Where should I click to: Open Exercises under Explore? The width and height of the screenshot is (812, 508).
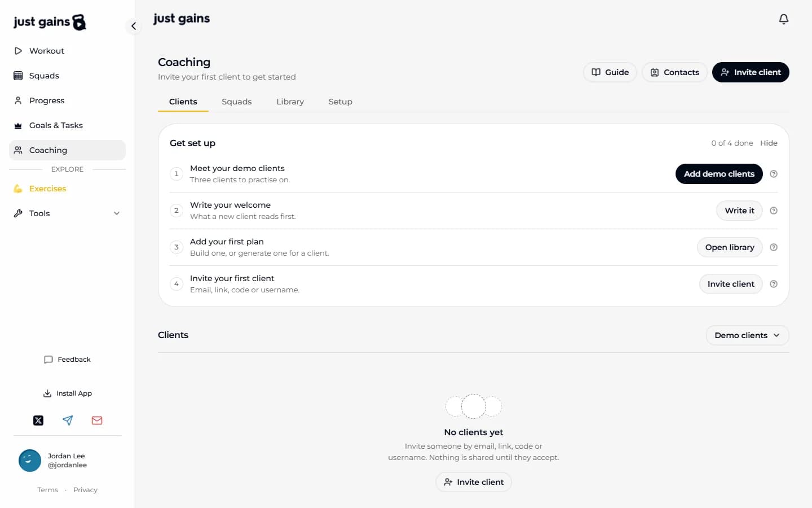(67, 189)
